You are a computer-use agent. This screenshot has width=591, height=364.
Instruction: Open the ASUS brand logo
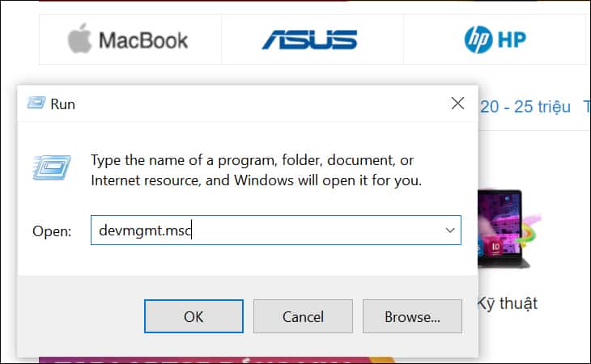coord(310,40)
